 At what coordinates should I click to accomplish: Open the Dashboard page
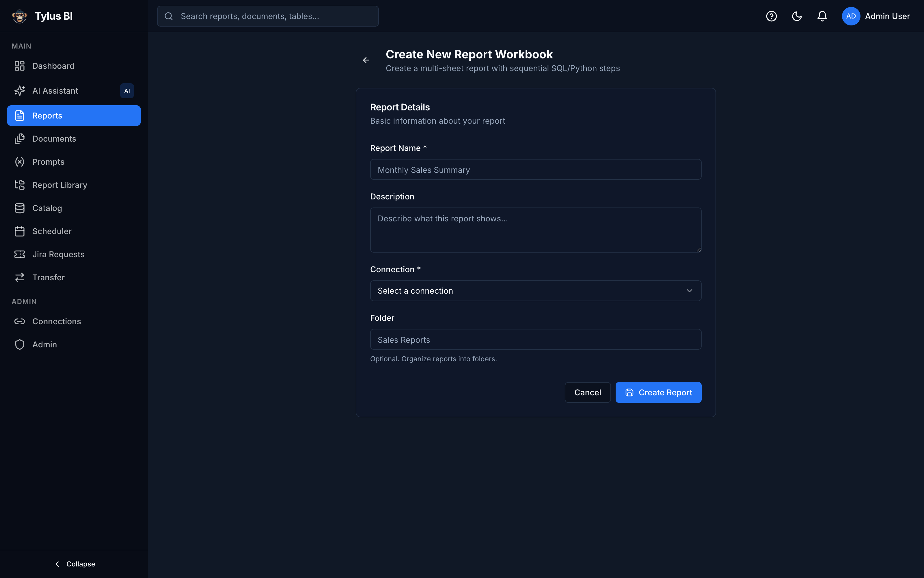74,66
